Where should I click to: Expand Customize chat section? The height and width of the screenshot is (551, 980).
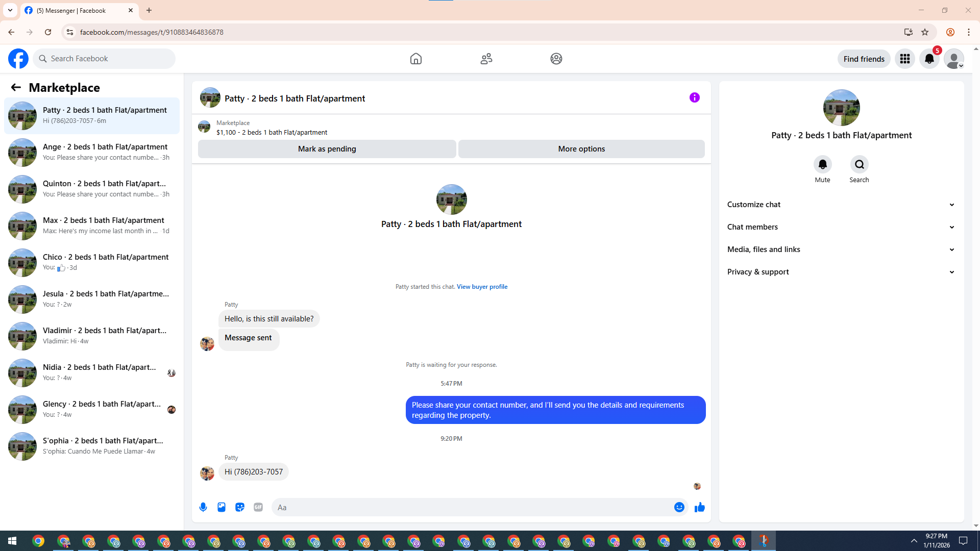pyautogui.click(x=841, y=205)
